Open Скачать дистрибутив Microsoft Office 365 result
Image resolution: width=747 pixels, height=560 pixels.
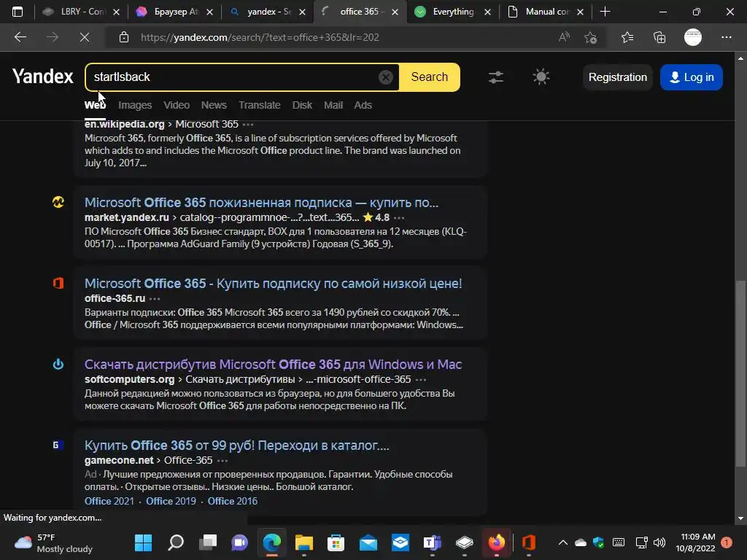tap(273, 365)
